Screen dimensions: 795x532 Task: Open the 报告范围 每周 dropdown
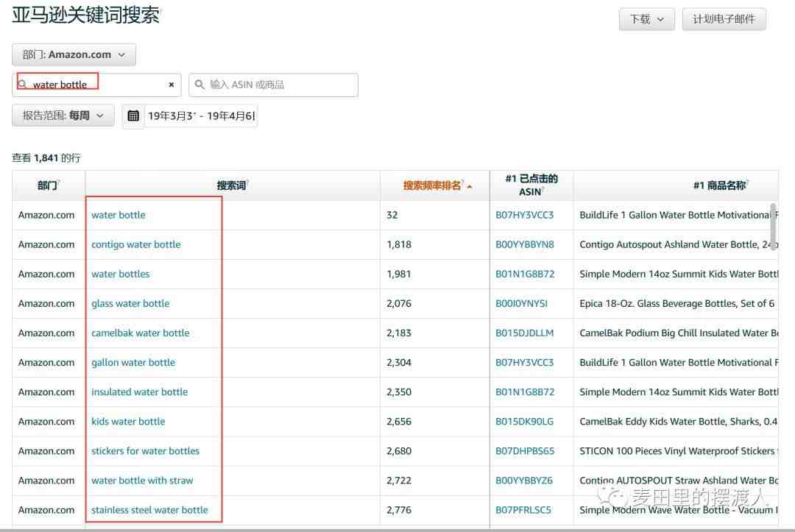point(63,116)
